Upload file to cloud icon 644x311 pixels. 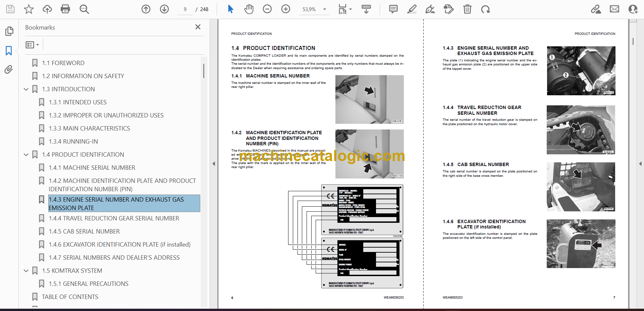click(x=47, y=9)
